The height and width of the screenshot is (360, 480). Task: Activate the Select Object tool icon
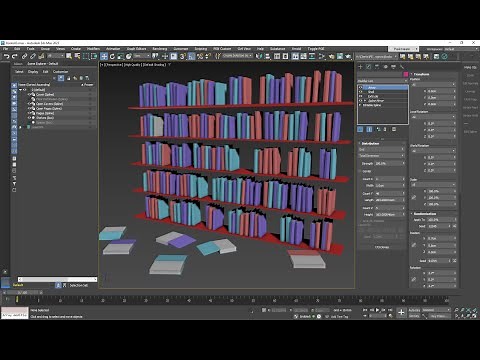tap(69, 56)
